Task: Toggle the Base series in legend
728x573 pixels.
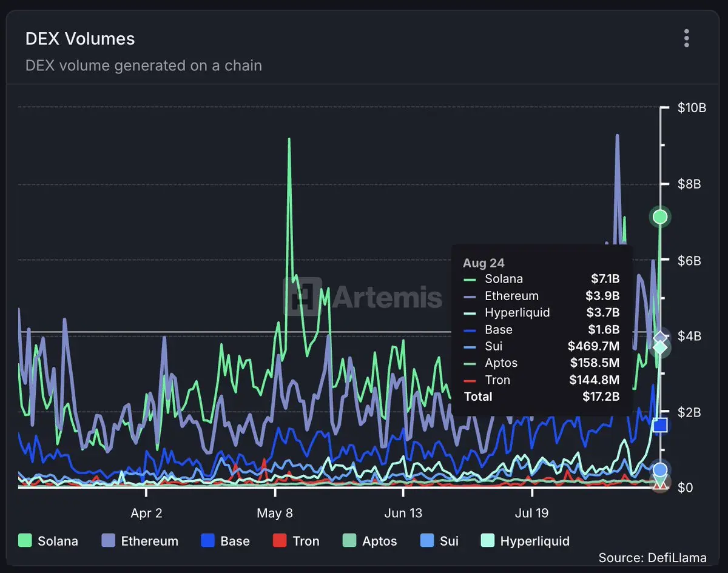Action: click(x=225, y=541)
